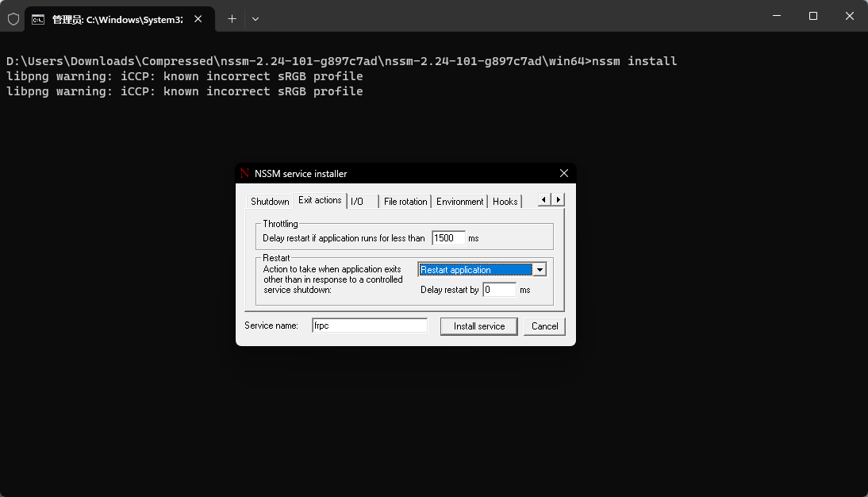Click the second libpng warning line
The image size is (868, 497).
coord(184,91)
